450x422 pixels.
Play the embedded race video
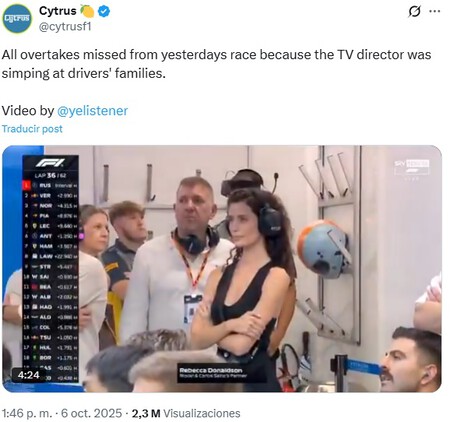(x=222, y=269)
